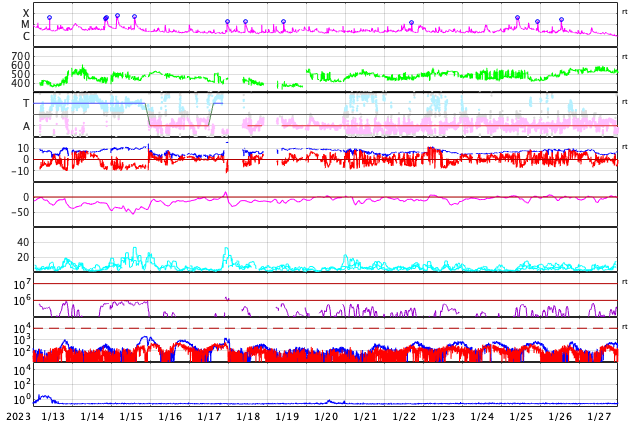Screen dimensions: 634x424
Task: Click the '700' axis value
Action: [21, 56]
